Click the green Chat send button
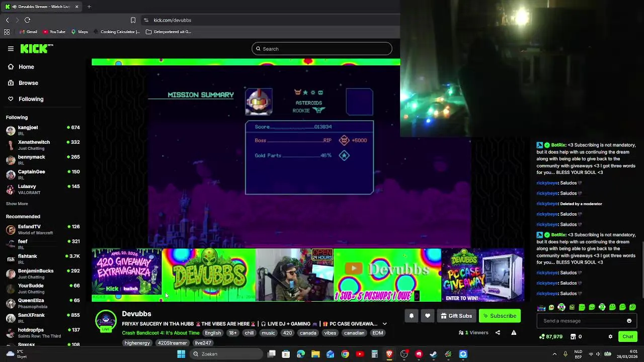Image resolution: width=644 pixels, height=362 pixels. click(x=627, y=336)
